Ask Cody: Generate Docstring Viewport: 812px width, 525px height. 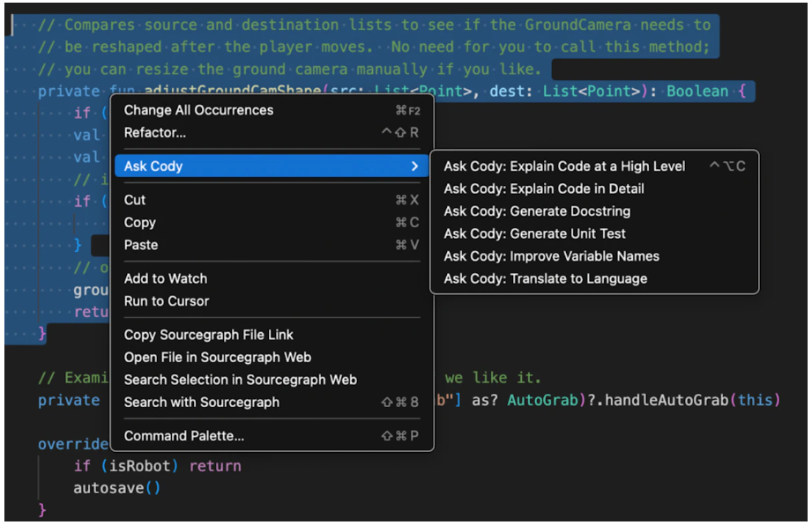pyautogui.click(x=594, y=211)
